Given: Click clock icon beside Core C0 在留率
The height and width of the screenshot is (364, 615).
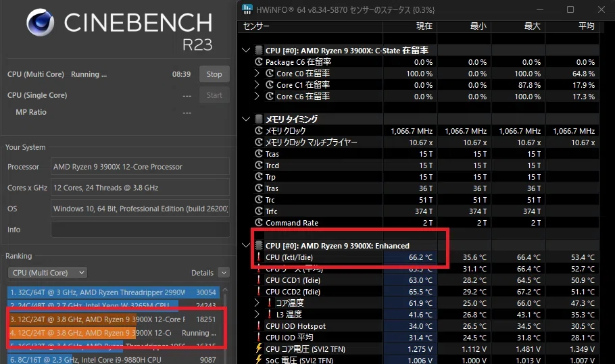Looking at the screenshot, I should [270, 73].
